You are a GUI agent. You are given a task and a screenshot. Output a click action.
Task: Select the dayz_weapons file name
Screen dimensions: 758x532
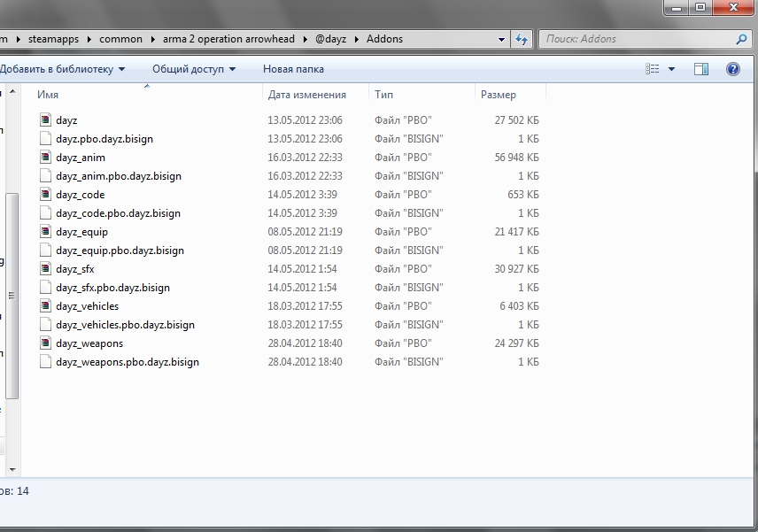89,343
